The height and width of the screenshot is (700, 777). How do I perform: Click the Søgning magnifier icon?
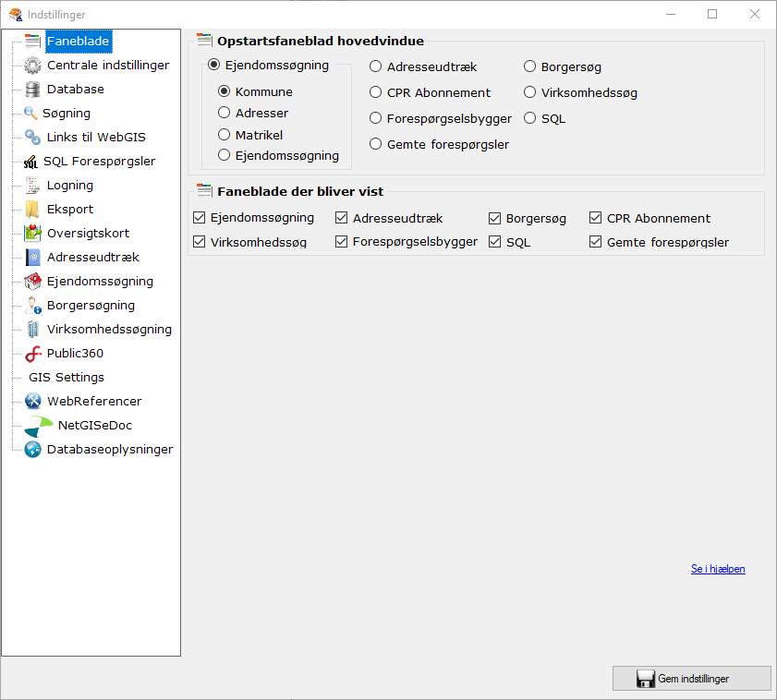click(29, 113)
